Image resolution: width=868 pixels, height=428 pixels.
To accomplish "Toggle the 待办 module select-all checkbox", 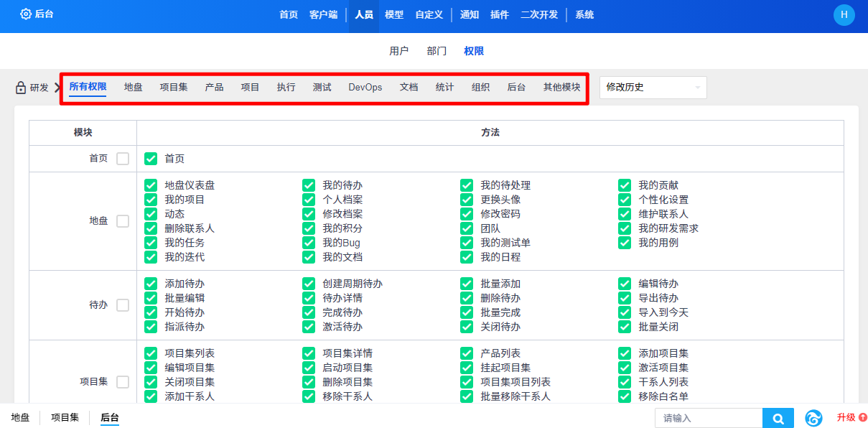I will coord(123,305).
